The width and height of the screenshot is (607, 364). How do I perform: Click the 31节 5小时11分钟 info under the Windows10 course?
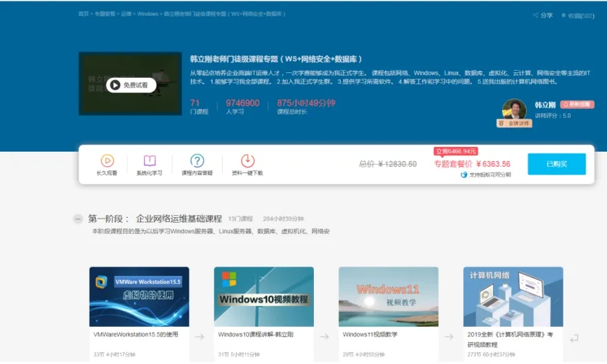(x=239, y=354)
